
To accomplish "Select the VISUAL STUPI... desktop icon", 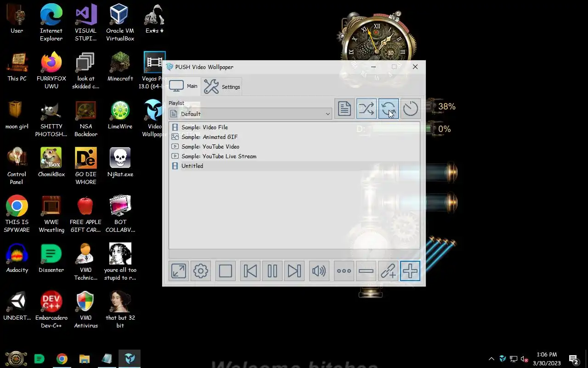I will click(x=85, y=23).
